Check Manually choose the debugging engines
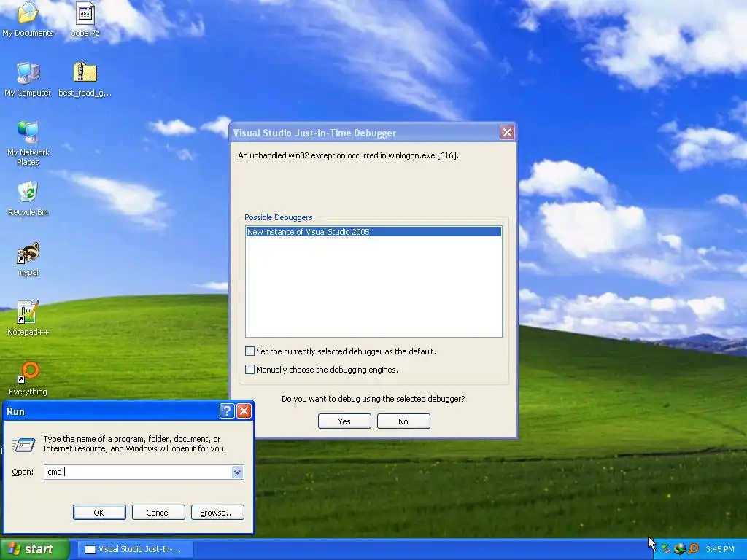 point(249,370)
